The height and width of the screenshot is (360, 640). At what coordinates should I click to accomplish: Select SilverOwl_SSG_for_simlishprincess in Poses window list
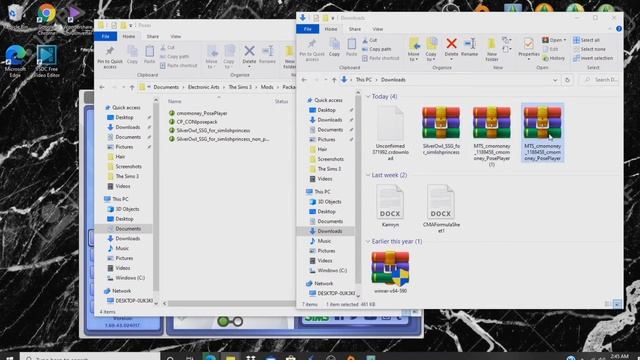click(209, 130)
